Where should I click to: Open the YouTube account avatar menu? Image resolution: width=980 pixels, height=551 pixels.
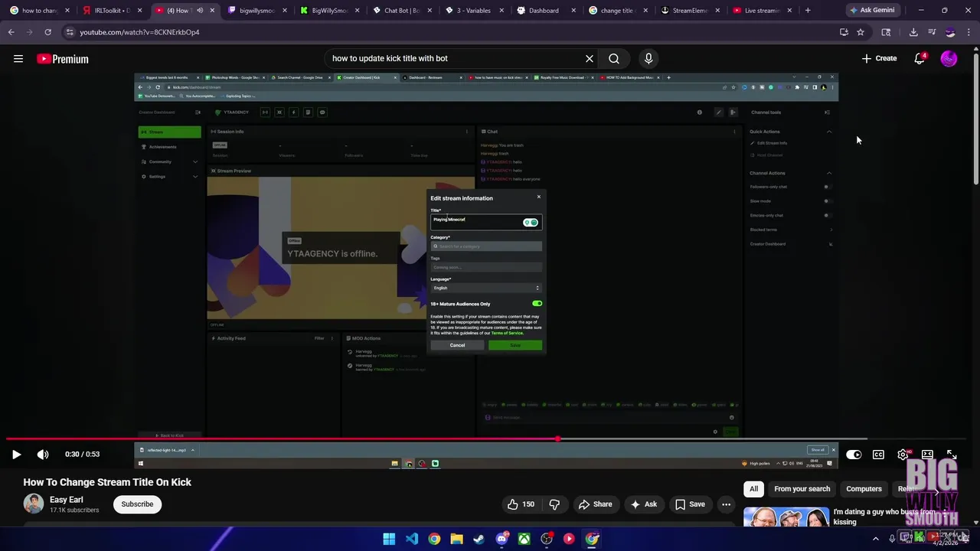[x=949, y=59]
